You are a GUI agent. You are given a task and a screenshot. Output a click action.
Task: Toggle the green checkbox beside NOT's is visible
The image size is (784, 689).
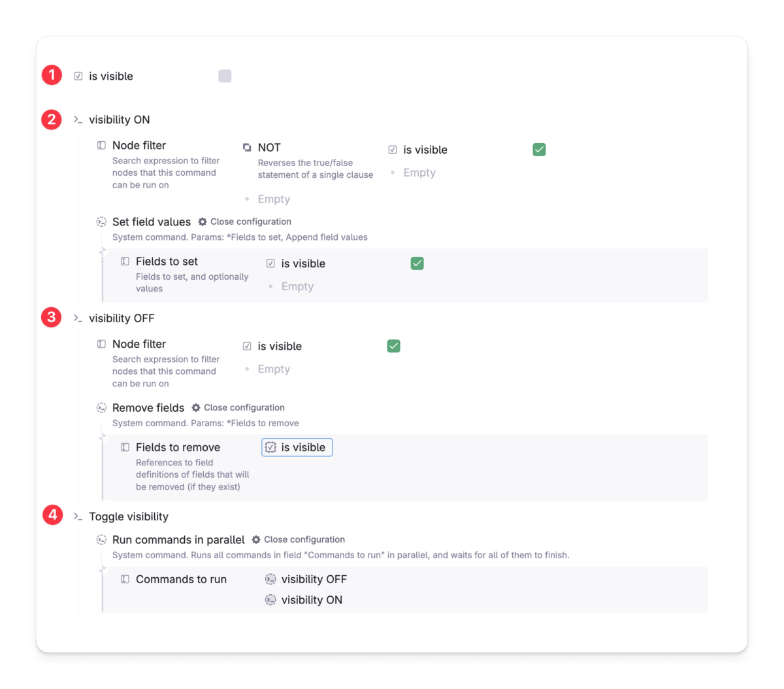[x=538, y=149]
